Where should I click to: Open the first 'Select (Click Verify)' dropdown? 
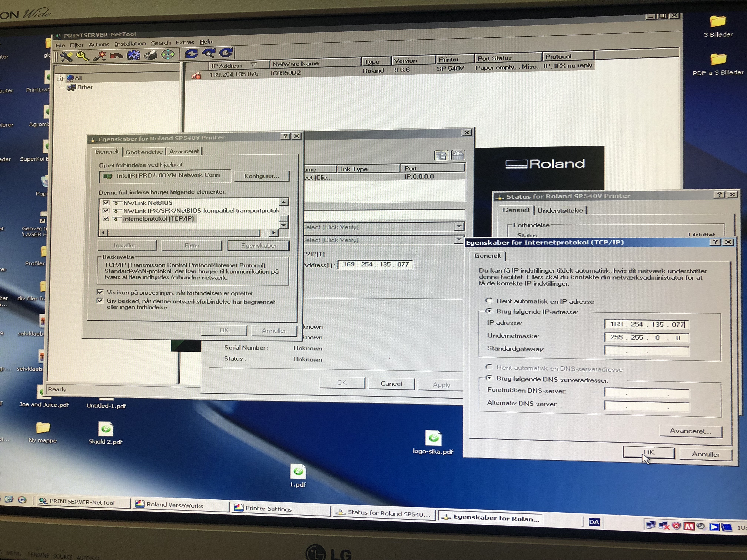tap(459, 226)
